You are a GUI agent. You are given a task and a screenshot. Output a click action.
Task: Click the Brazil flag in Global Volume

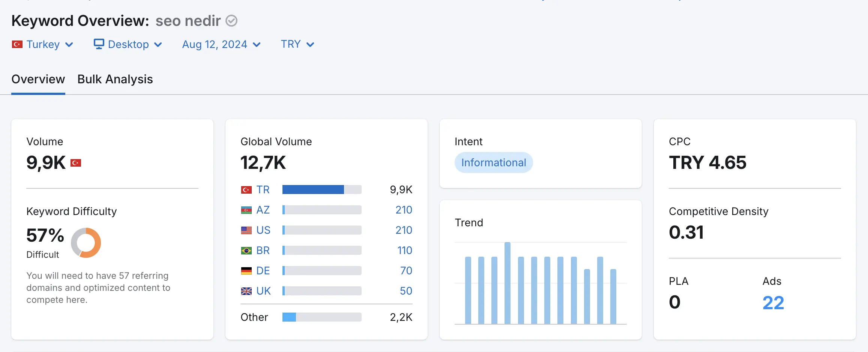click(x=246, y=251)
